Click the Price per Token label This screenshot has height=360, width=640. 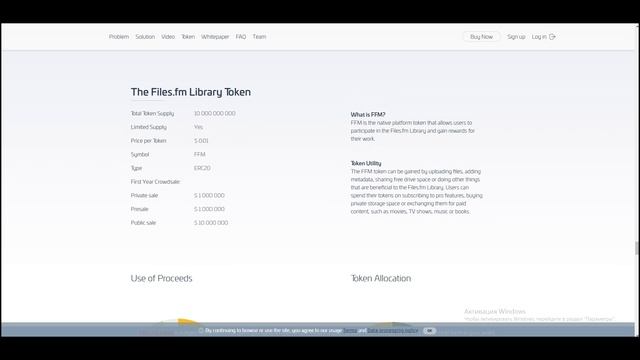(148, 141)
